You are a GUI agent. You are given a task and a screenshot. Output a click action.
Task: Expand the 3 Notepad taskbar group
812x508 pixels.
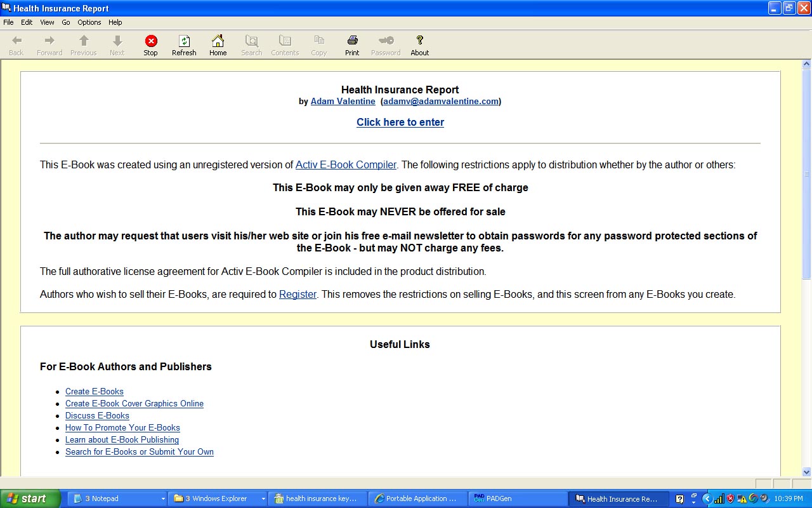tap(163, 499)
